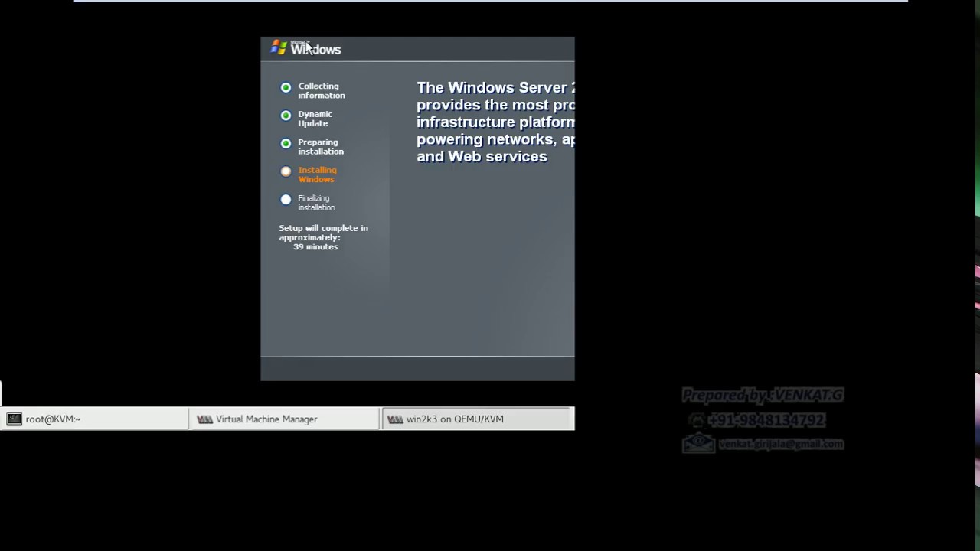Open the root@KVM terminal taskbar entry

(94, 419)
